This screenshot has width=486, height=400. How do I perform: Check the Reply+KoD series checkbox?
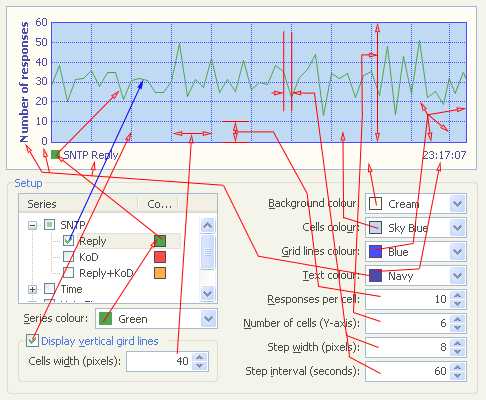tap(68, 273)
